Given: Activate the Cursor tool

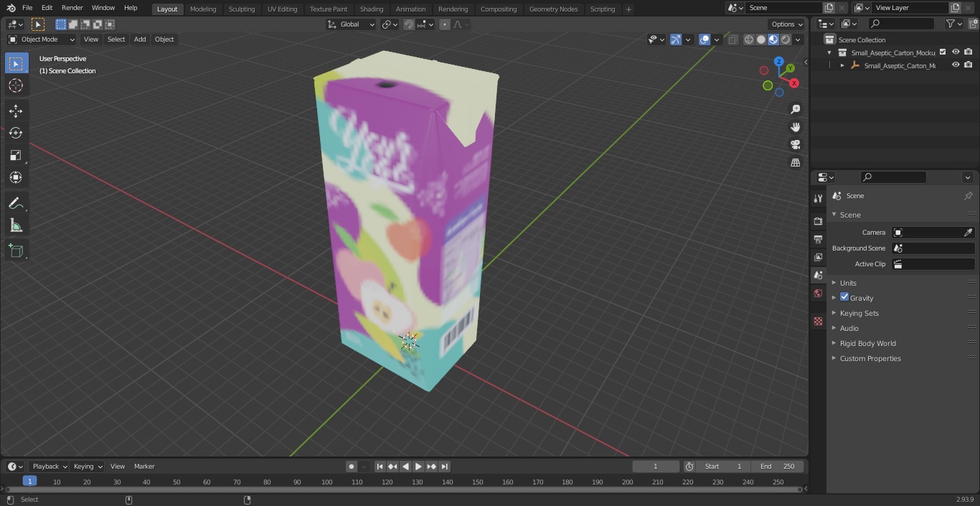Looking at the screenshot, I should pyautogui.click(x=16, y=85).
